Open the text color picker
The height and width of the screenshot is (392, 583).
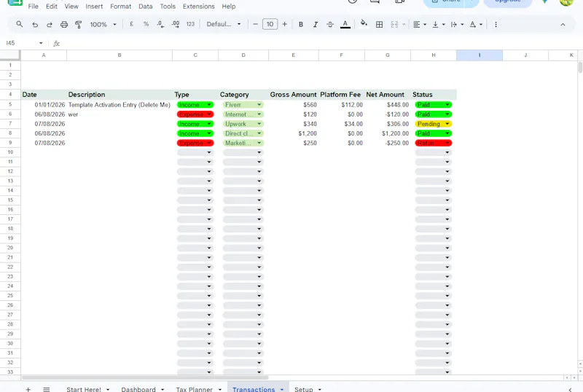(345, 25)
